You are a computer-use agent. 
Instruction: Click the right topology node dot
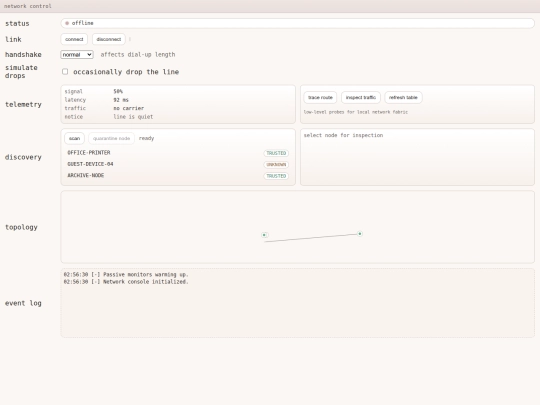click(x=360, y=234)
